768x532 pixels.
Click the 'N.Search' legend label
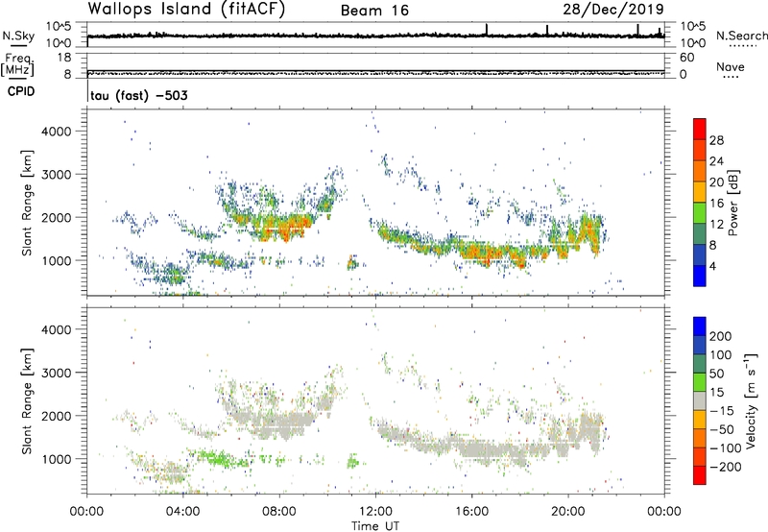[x=741, y=36]
